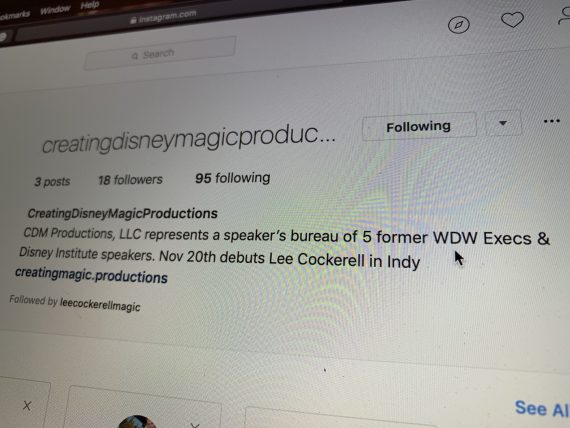Open the leecockerellmagic follower profile
The image size is (570, 428).
tap(100, 304)
